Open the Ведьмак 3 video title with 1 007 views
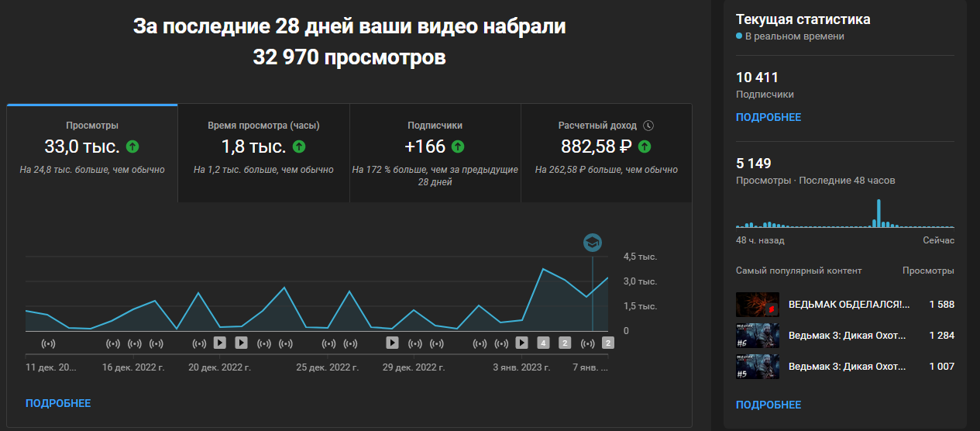The height and width of the screenshot is (431, 980). coord(846,366)
